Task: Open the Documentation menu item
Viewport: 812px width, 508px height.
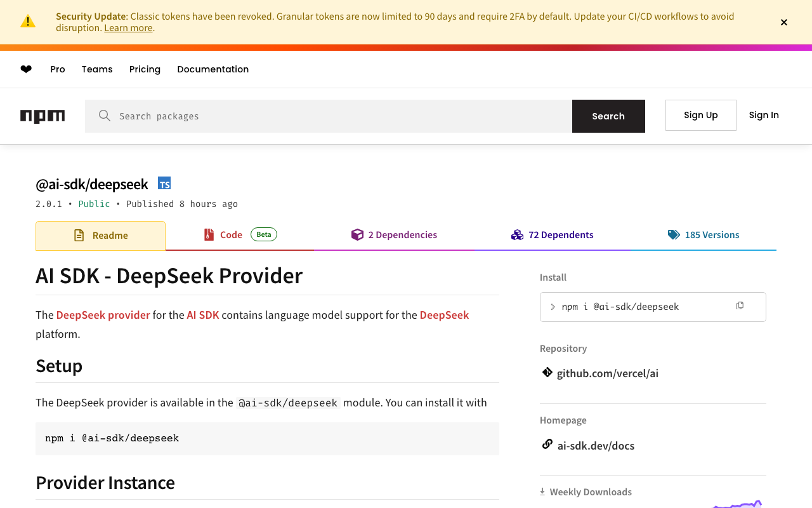Action: (213, 69)
